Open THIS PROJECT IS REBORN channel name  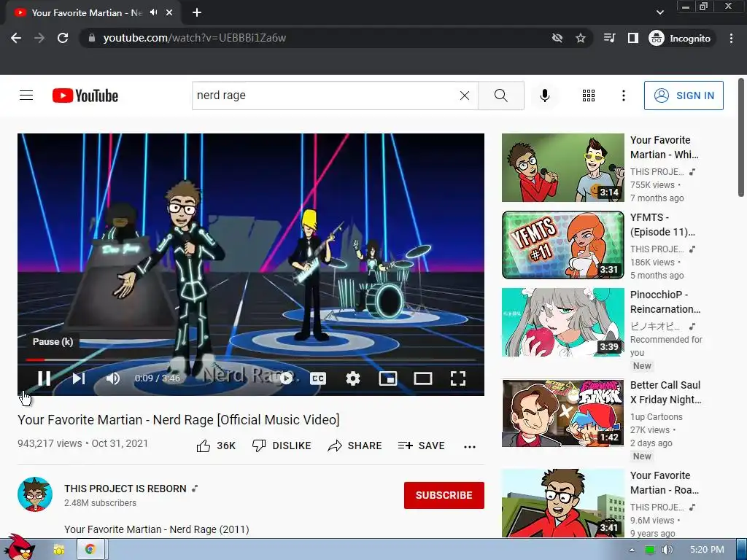tap(125, 489)
